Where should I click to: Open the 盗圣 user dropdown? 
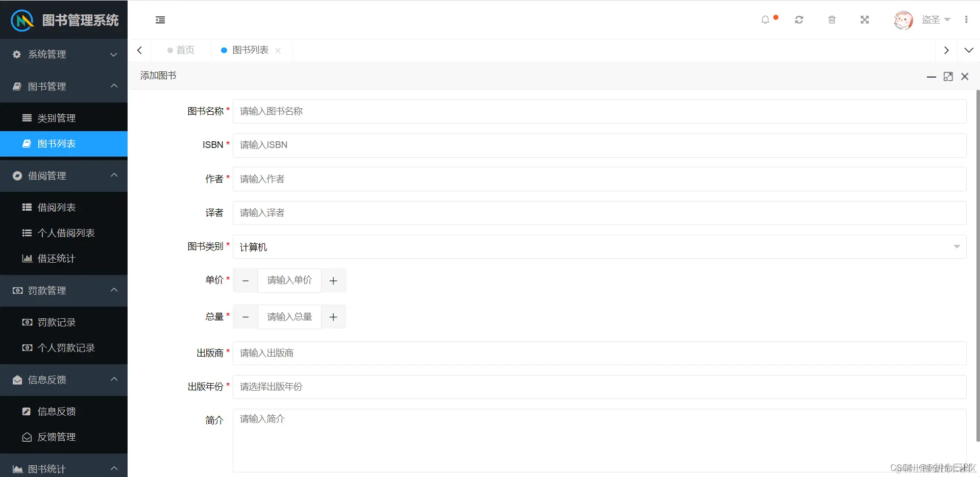(936, 20)
